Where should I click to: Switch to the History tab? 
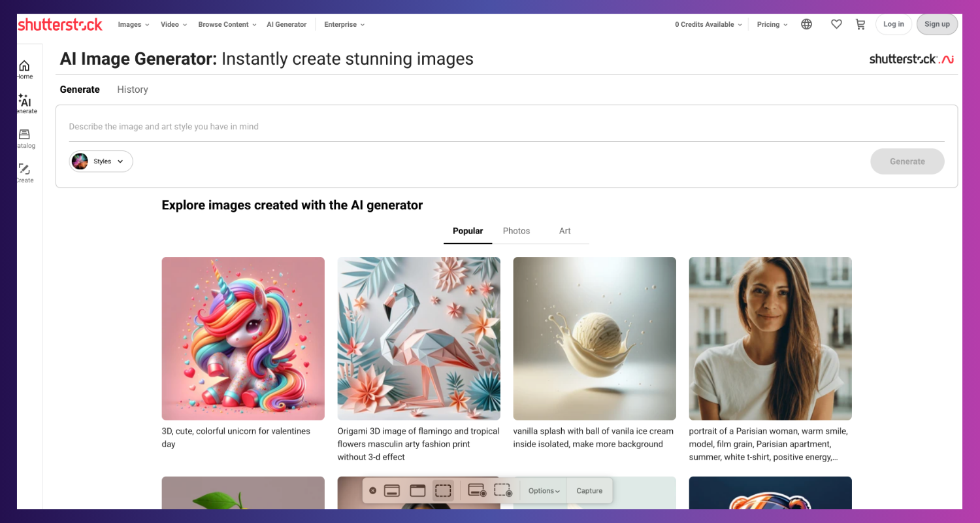click(133, 90)
